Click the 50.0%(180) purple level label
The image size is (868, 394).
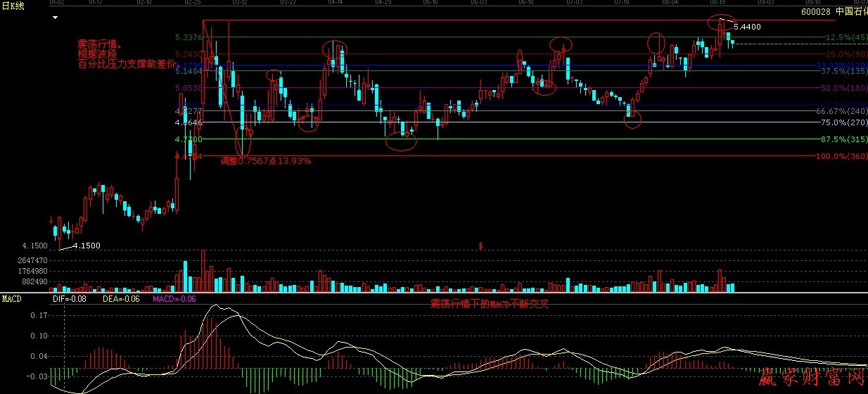coord(844,88)
